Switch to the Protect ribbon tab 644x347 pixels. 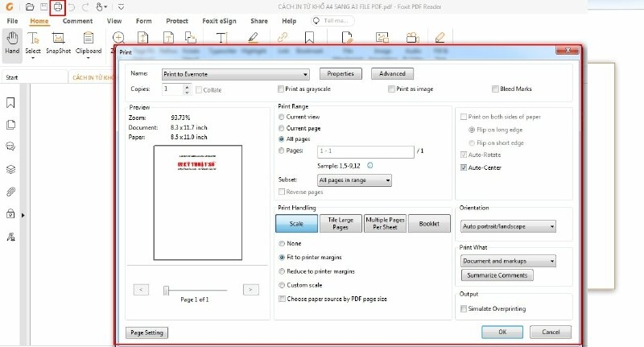click(x=177, y=21)
